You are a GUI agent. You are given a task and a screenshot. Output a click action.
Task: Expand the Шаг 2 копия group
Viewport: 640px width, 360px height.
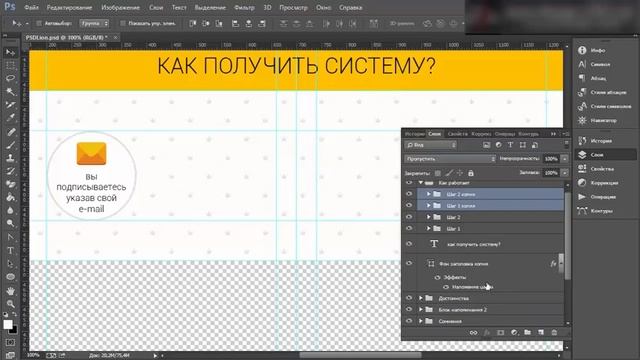pos(429,194)
